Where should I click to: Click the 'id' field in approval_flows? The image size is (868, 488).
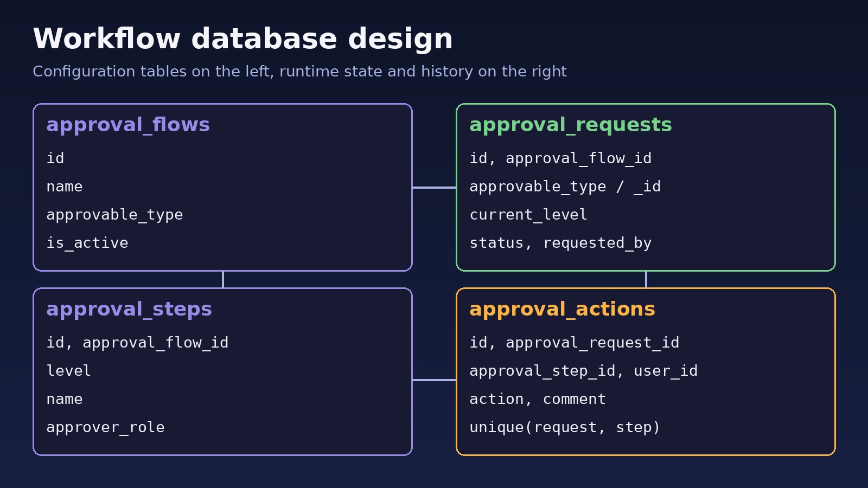pyautogui.click(x=55, y=158)
